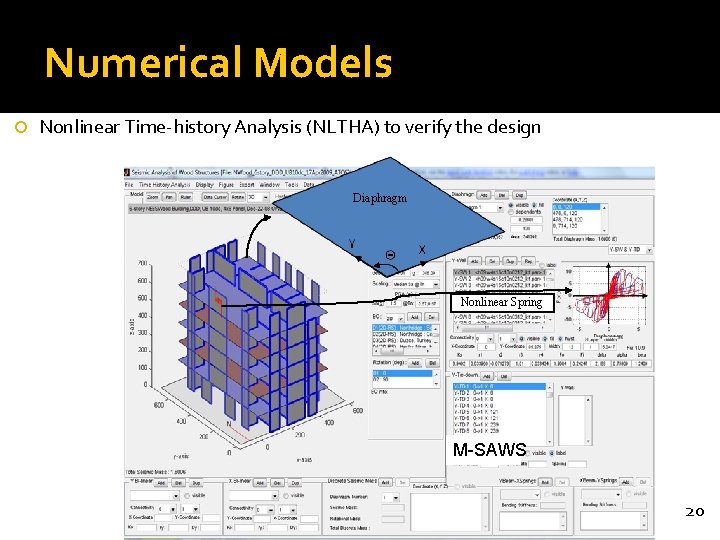This screenshot has width=720, height=540.
Task: Click the application icon in title bar
Action: pos(127,173)
